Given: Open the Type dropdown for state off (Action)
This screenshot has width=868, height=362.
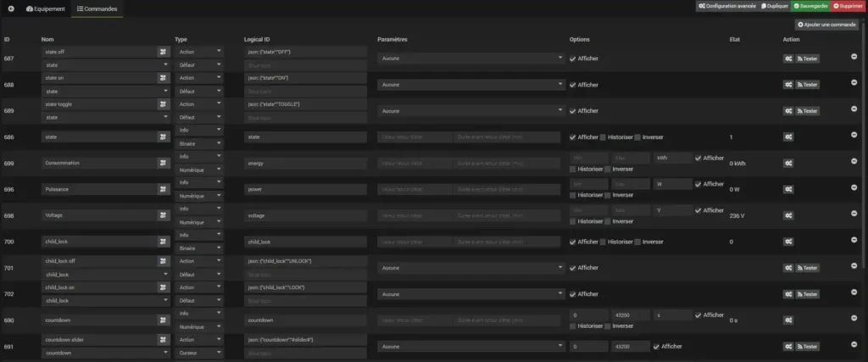Looking at the screenshot, I should 199,52.
